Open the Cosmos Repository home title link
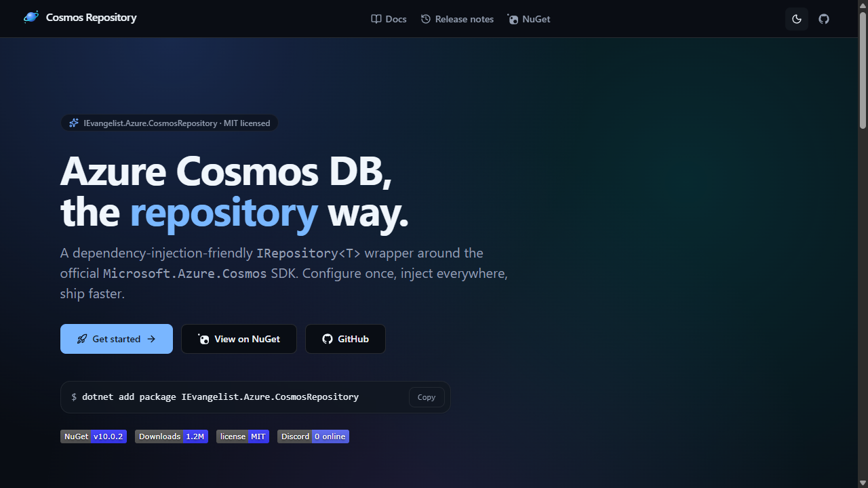This screenshot has height=488, width=868. 91,18
